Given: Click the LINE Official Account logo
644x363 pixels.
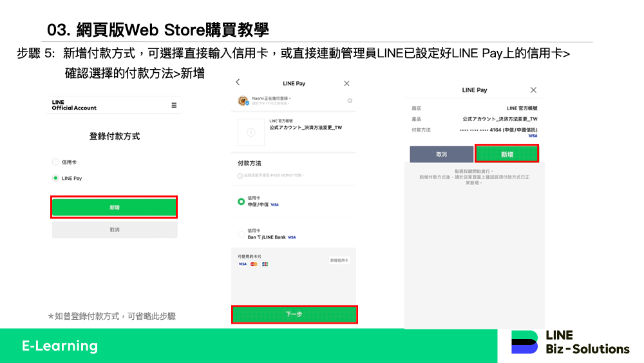Looking at the screenshot, I should [74, 105].
